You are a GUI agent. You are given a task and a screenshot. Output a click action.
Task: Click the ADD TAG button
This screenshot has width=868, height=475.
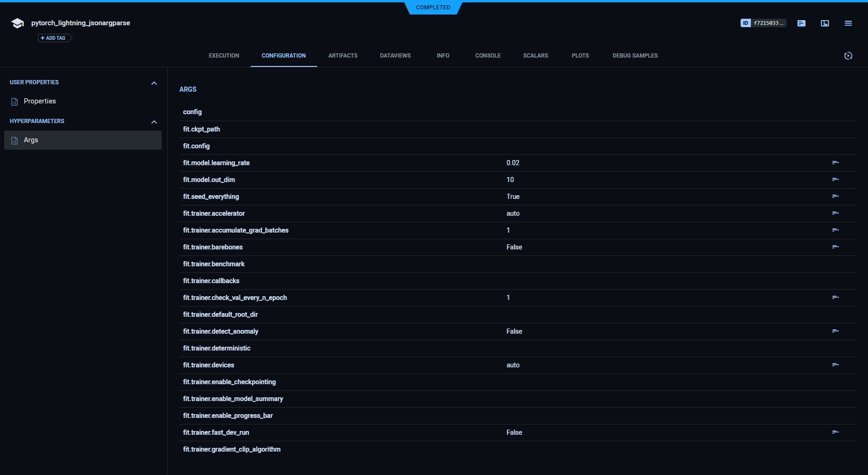[x=53, y=38]
